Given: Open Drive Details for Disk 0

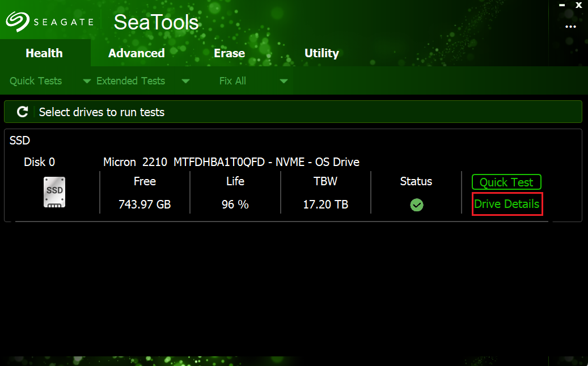Looking at the screenshot, I should 506,204.
